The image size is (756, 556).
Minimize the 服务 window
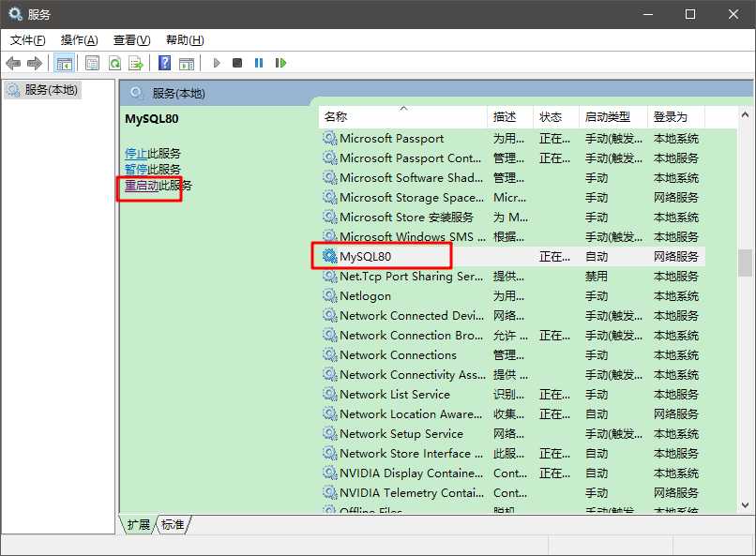click(648, 14)
